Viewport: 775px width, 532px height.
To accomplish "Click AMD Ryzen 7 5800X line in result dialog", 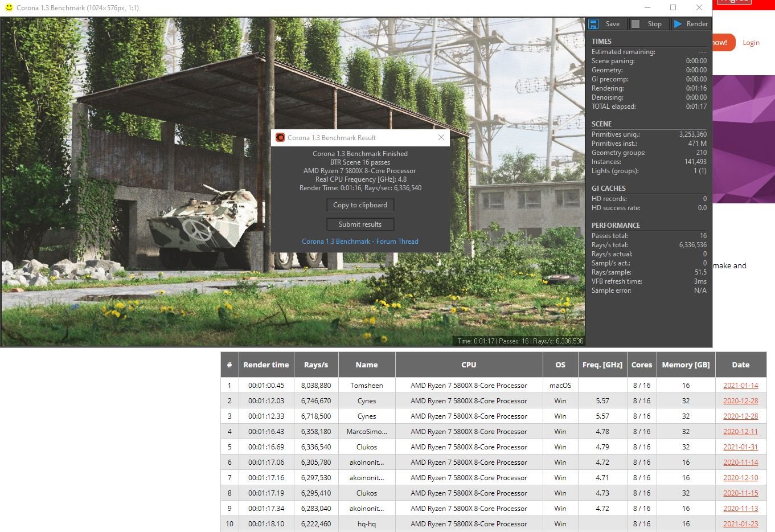I will [x=360, y=171].
